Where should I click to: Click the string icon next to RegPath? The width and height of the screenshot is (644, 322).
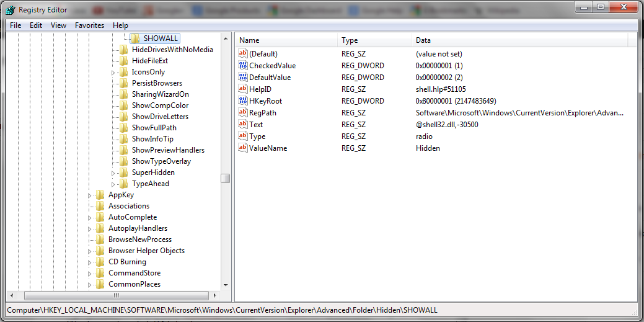pyautogui.click(x=243, y=113)
